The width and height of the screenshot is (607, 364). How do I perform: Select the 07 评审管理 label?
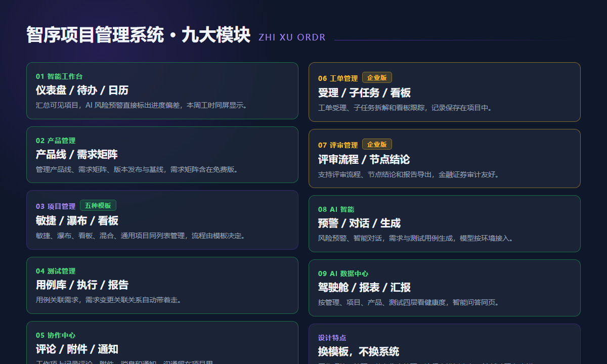pyautogui.click(x=338, y=145)
